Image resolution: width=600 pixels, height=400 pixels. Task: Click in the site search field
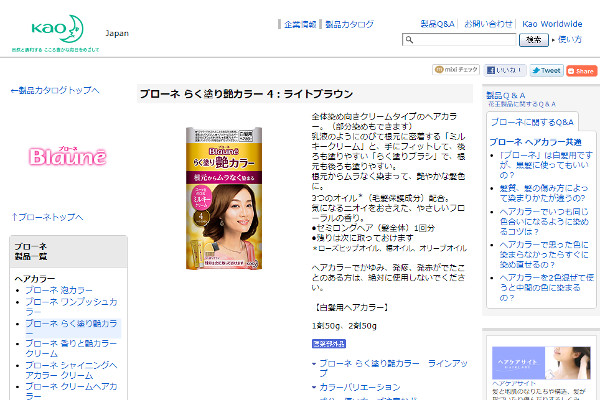[x=459, y=39]
